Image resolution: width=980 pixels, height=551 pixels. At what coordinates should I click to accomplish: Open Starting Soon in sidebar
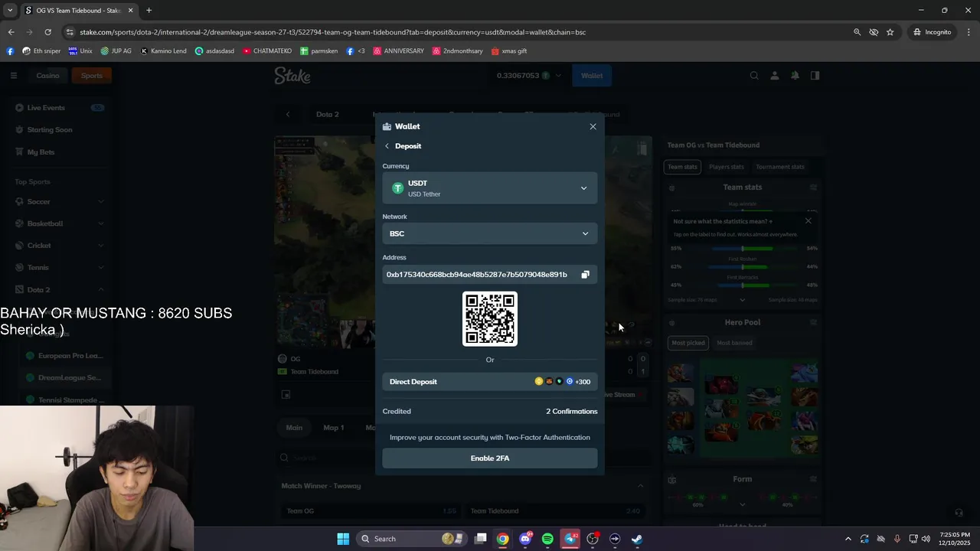(60, 130)
